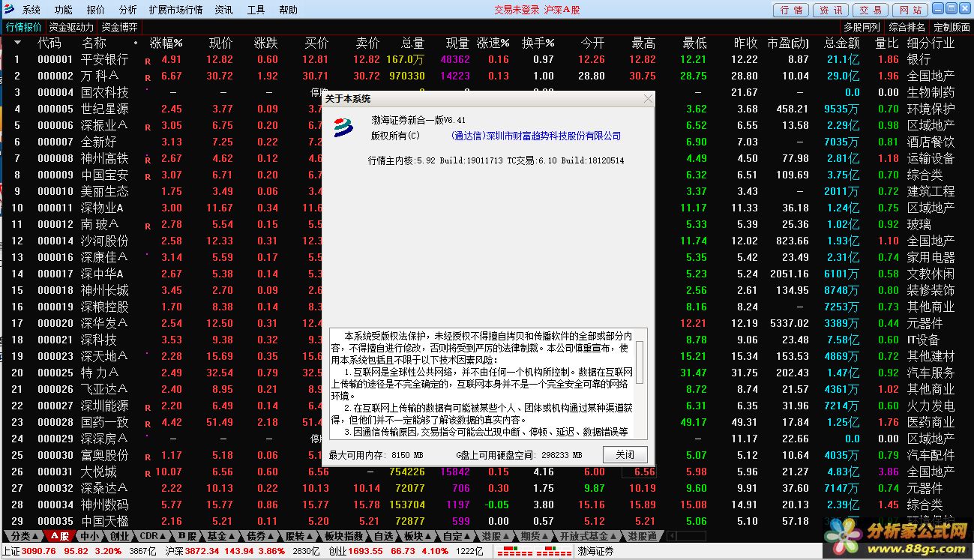The width and height of the screenshot is (974, 560).
Task: Select the A股 bottom tab
Action: (61, 536)
